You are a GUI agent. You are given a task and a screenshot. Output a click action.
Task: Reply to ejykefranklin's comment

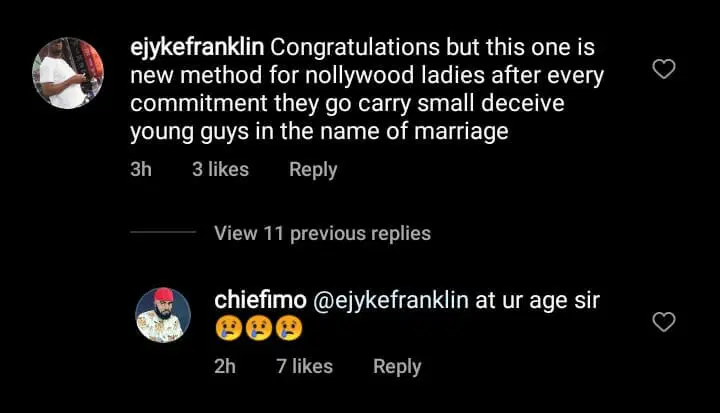click(313, 169)
